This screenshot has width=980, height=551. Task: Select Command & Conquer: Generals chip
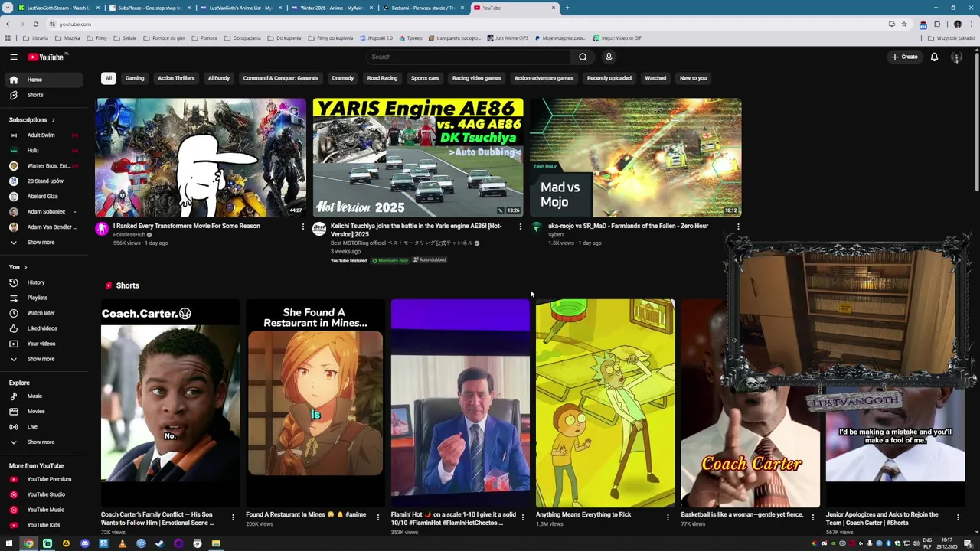tap(280, 78)
